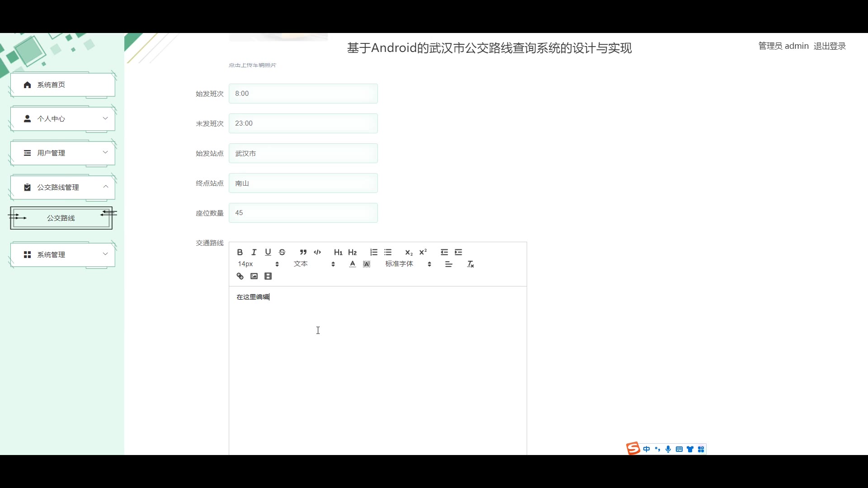Screen dimensions: 868x488
Task: Toggle superscript formatting
Action: point(423,252)
